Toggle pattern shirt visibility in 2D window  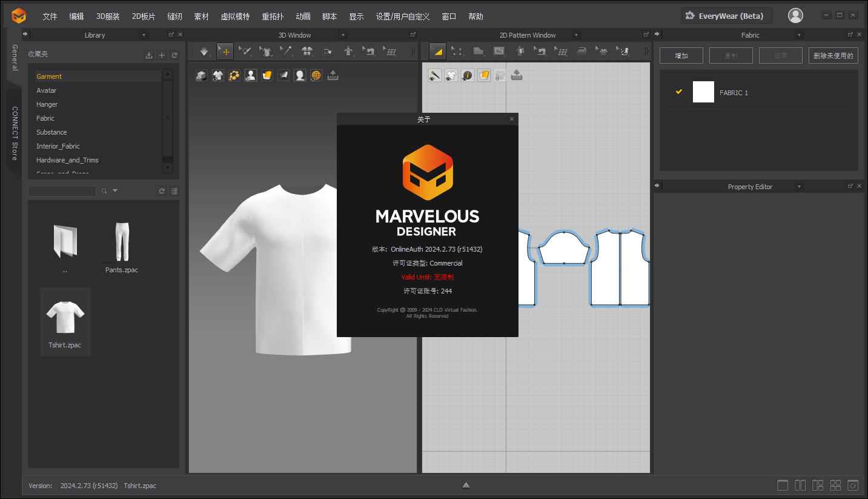click(x=451, y=75)
